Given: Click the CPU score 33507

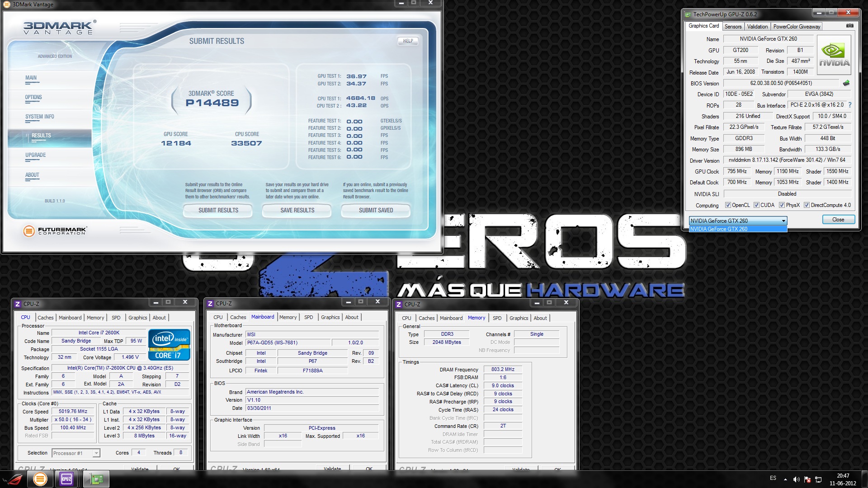Looking at the screenshot, I should [246, 143].
